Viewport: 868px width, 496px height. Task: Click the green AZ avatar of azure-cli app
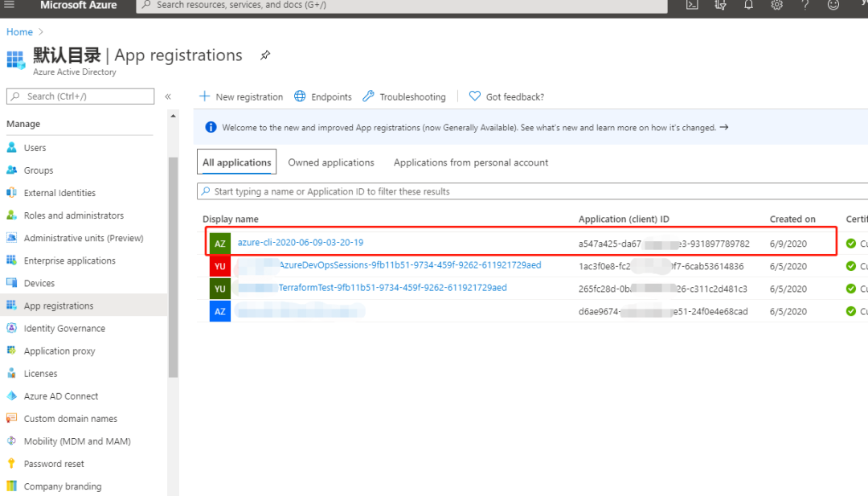pyautogui.click(x=219, y=244)
